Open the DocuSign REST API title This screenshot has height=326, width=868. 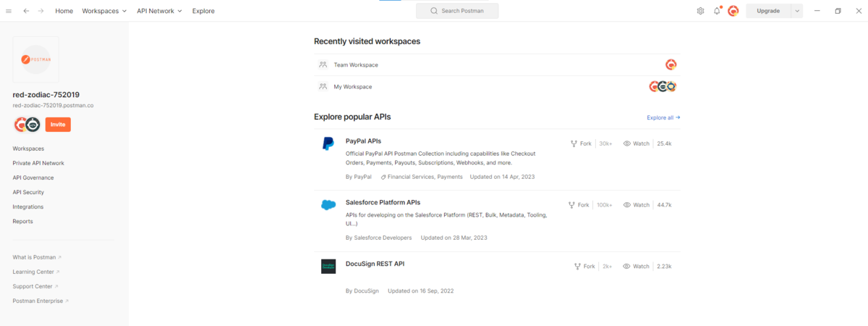(375, 264)
